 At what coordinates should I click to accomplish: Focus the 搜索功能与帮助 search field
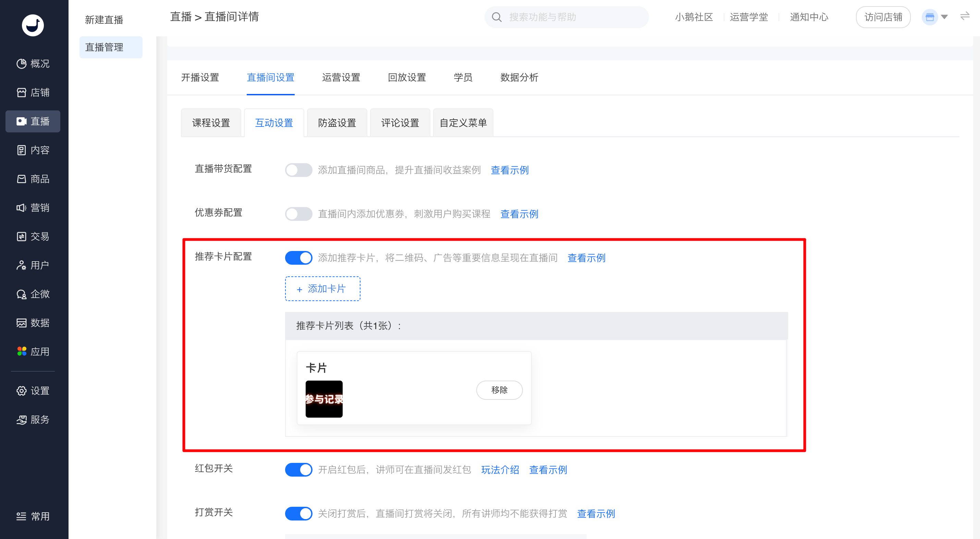click(566, 17)
